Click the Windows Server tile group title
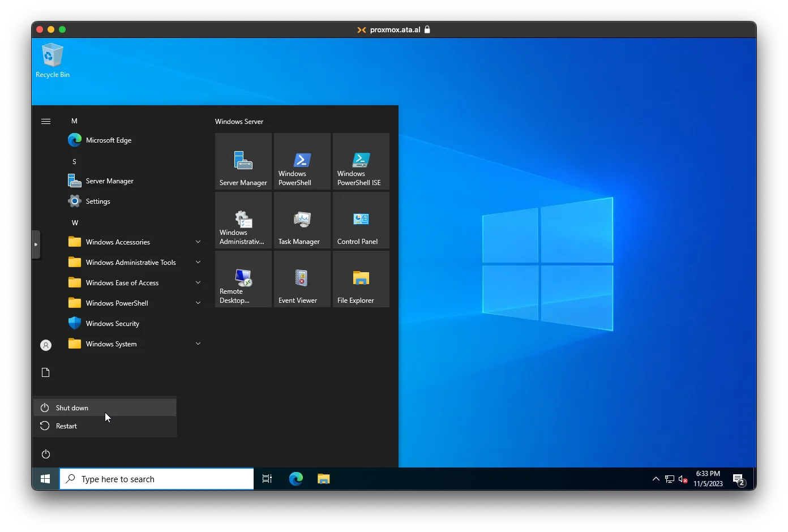Viewport: 788px width, 532px height. pos(239,122)
